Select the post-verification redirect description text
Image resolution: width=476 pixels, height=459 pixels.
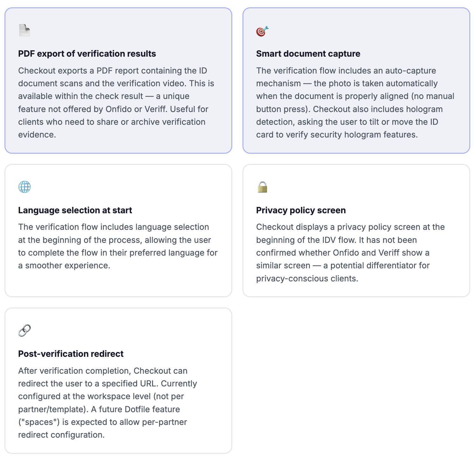click(x=108, y=403)
